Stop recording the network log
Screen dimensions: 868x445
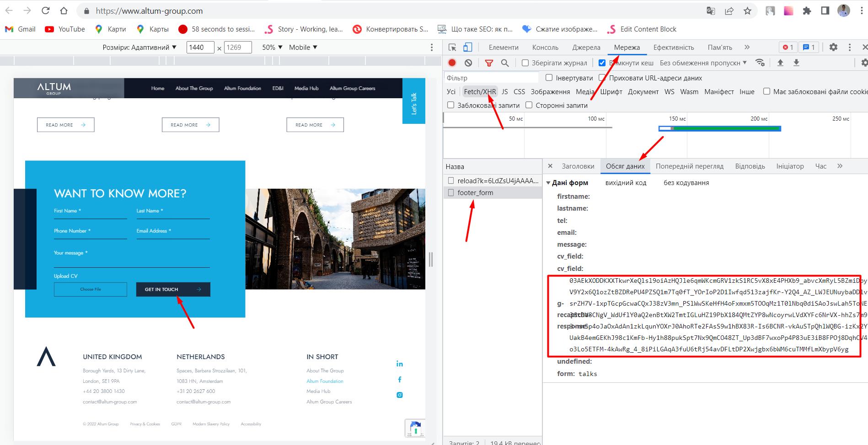[452, 63]
